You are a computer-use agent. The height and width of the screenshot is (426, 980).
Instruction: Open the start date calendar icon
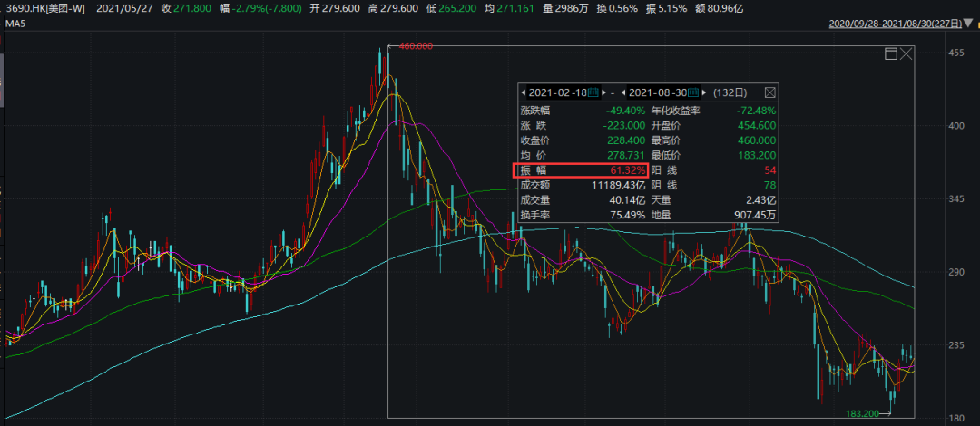point(593,92)
